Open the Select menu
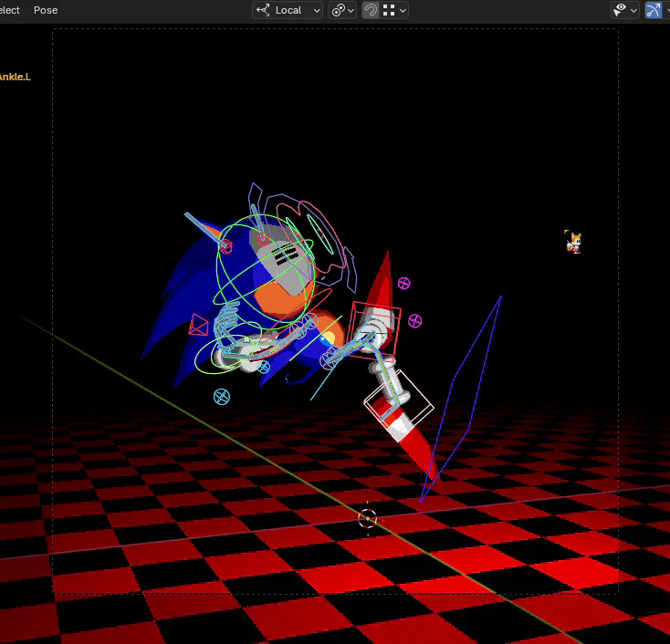Viewport: 670px width, 644px height. click(x=9, y=10)
